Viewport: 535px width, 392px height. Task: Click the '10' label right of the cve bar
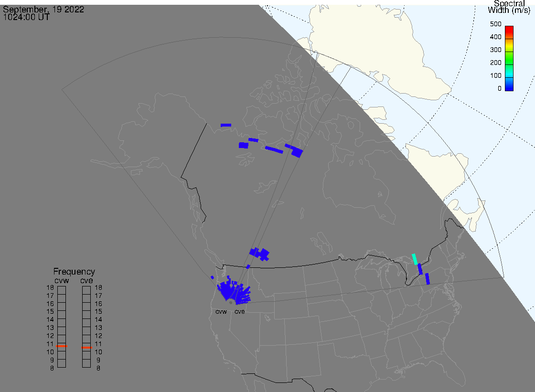(98, 352)
